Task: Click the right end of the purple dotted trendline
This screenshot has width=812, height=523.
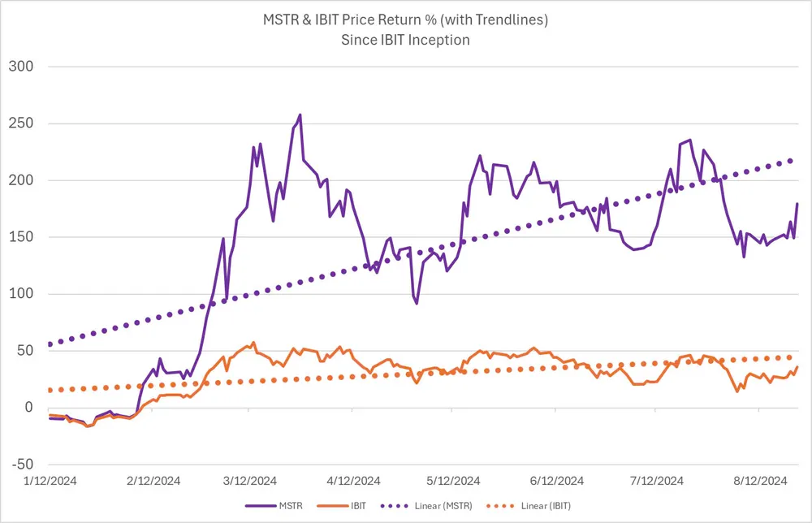Action: 791,161
